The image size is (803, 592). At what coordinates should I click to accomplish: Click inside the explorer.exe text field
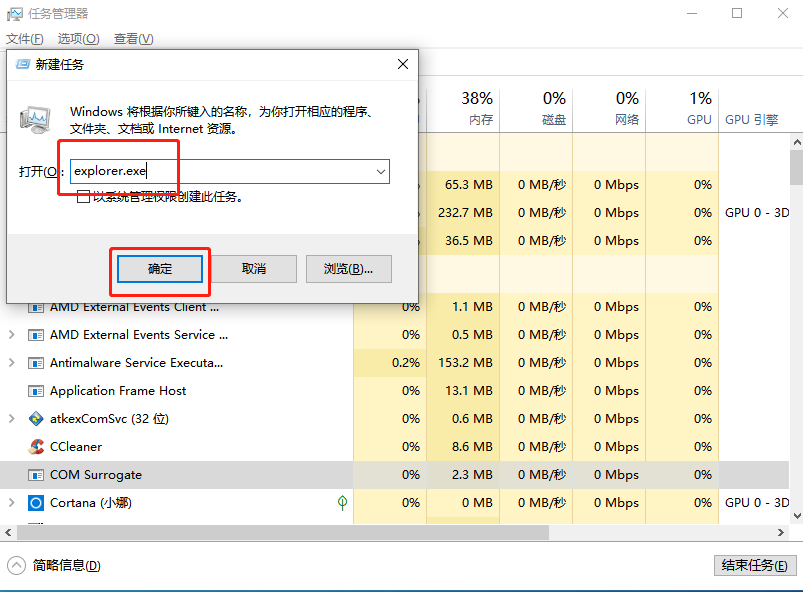[x=220, y=172]
